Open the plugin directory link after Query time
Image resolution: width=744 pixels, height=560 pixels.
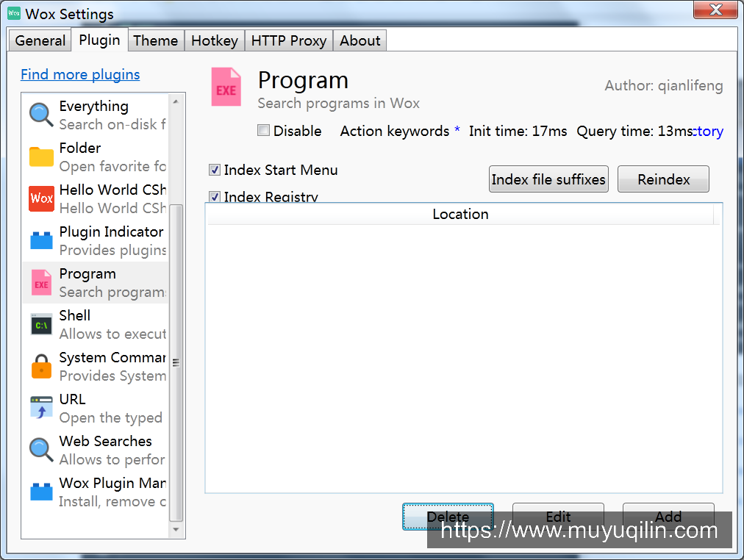pos(709,131)
